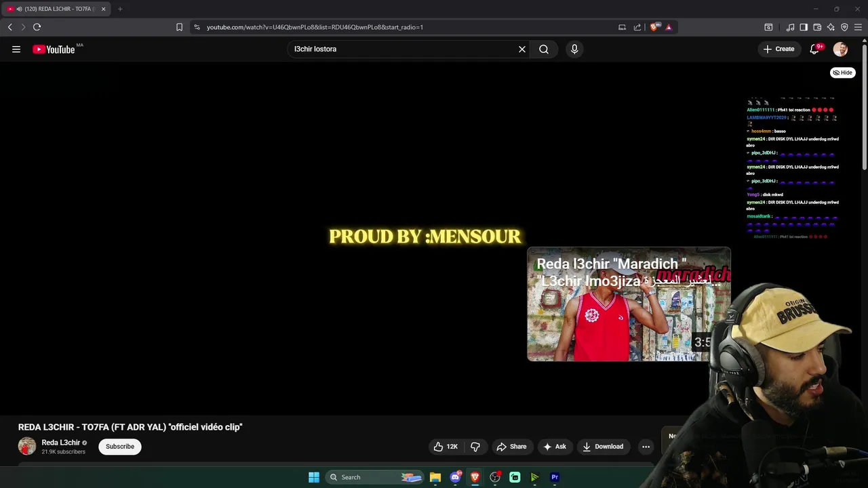Screen dimensions: 868x488
Task: Open Brave Shields lion icon
Action: tap(654, 27)
